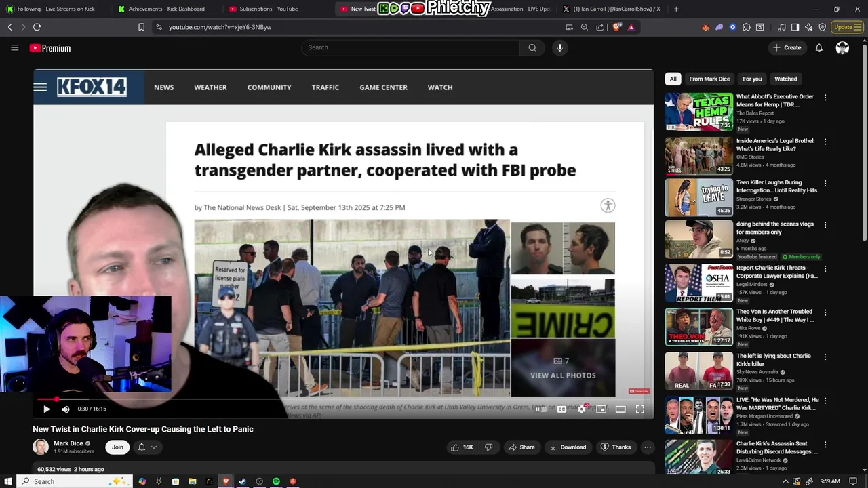Open Mark Dice channel name link
The width and height of the screenshot is (868, 488).
point(68,443)
